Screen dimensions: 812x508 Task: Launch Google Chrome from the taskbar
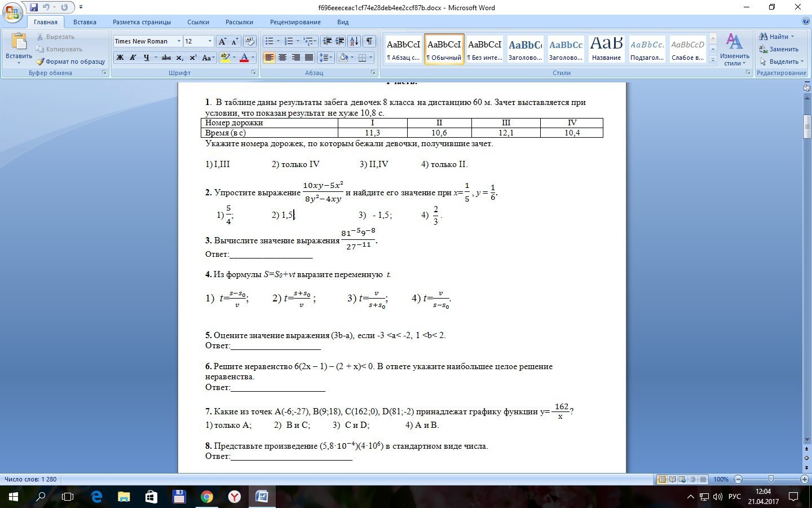click(207, 497)
